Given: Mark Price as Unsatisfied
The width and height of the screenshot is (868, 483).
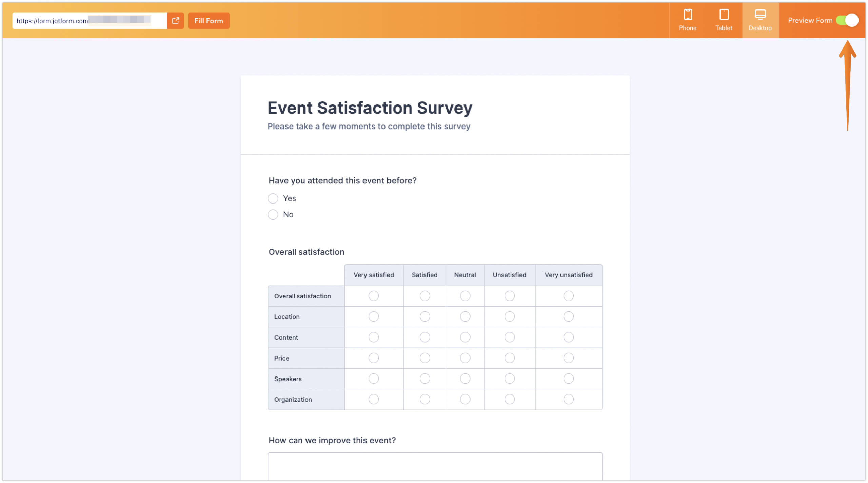Looking at the screenshot, I should [x=509, y=358].
